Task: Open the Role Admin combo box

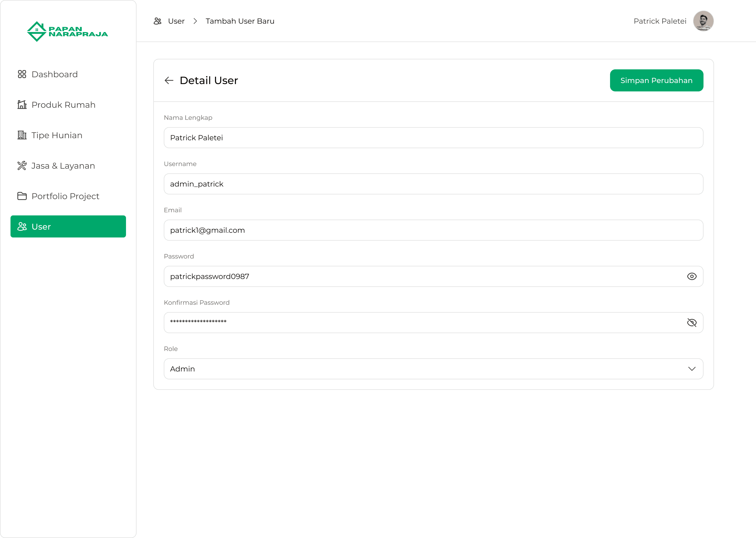Action: [424, 369]
